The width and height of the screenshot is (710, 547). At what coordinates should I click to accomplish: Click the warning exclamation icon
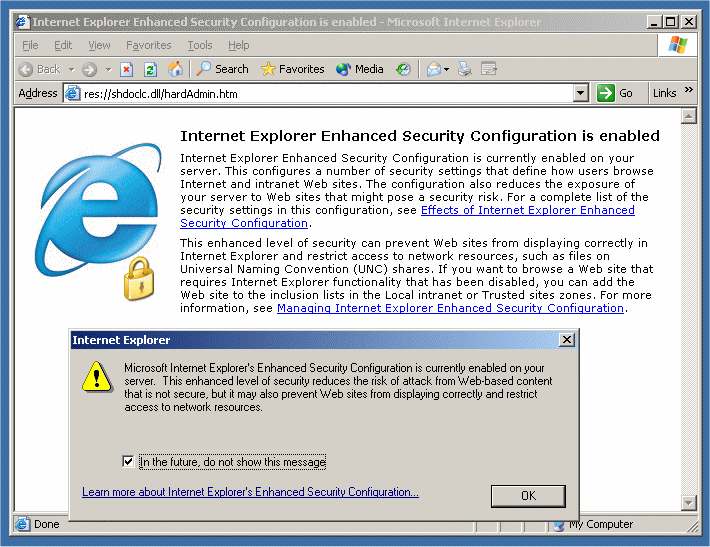pyautogui.click(x=97, y=377)
